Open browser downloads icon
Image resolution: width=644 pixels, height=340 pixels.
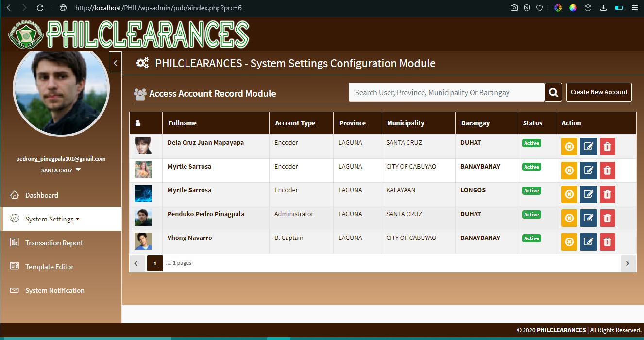point(603,8)
